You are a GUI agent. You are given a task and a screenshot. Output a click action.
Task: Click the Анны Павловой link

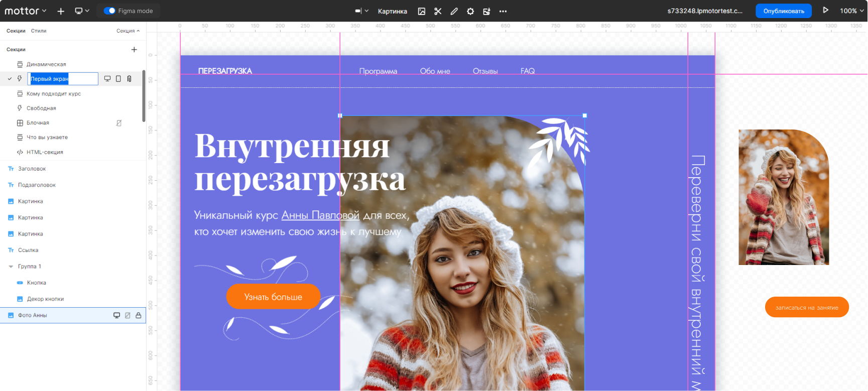coord(320,215)
